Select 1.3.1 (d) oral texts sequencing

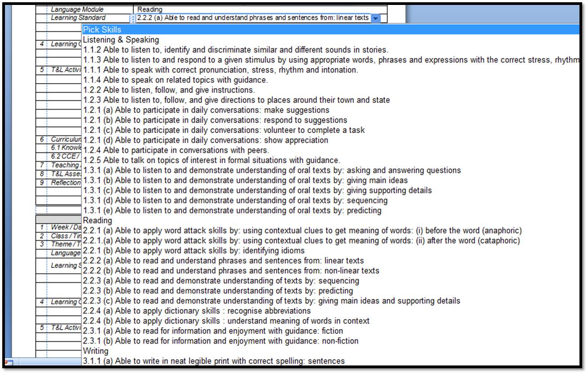tap(235, 200)
